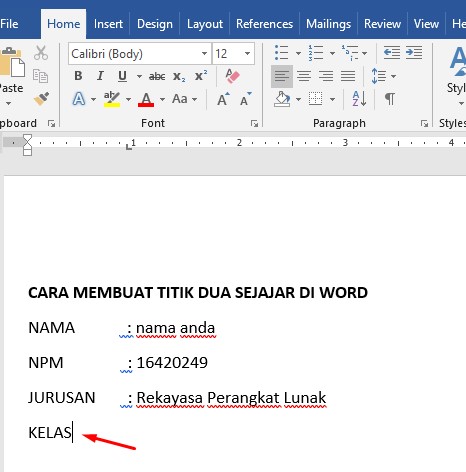Image resolution: width=466 pixels, height=472 pixels.
Task: Click the tab stop marker on the ruler
Action: pyautogui.click(x=129, y=146)
